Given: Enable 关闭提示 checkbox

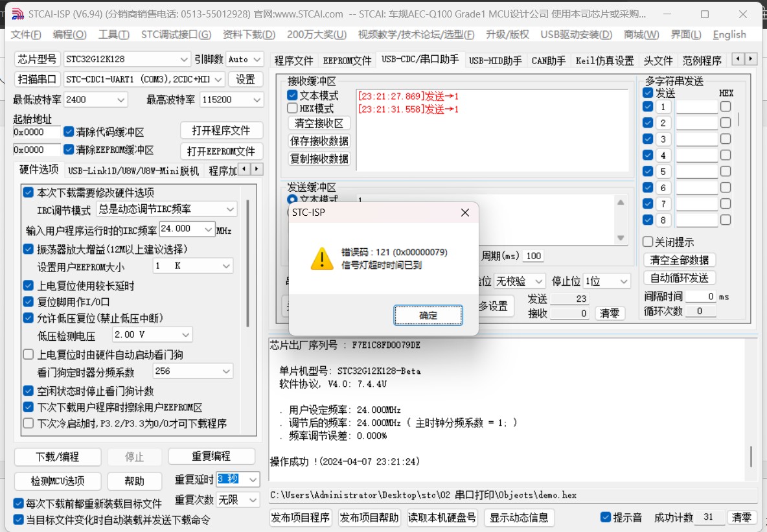Looking at the screenshot, I should (x=648, y=242).
